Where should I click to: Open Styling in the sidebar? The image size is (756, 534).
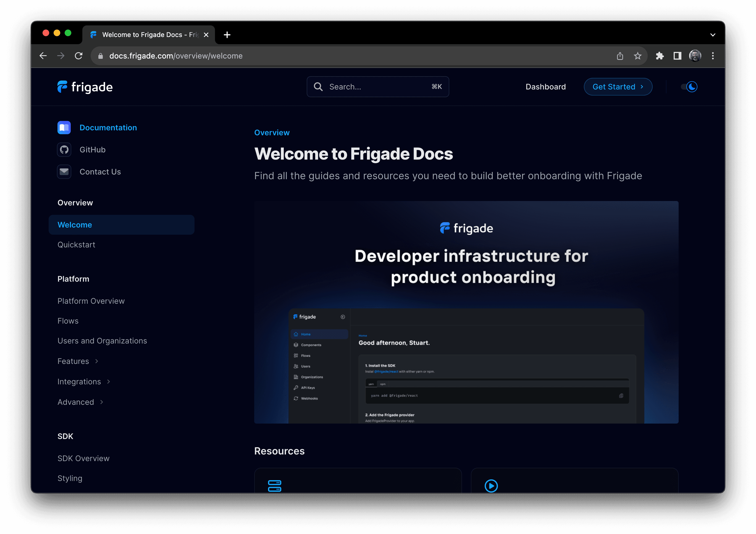click(x=70, y=478)
